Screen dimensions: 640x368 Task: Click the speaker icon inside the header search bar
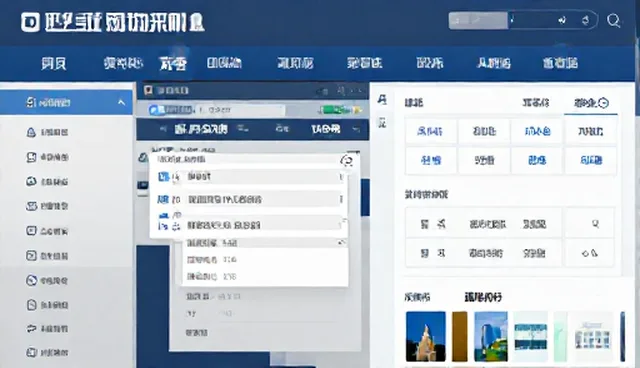pos(562,20)
